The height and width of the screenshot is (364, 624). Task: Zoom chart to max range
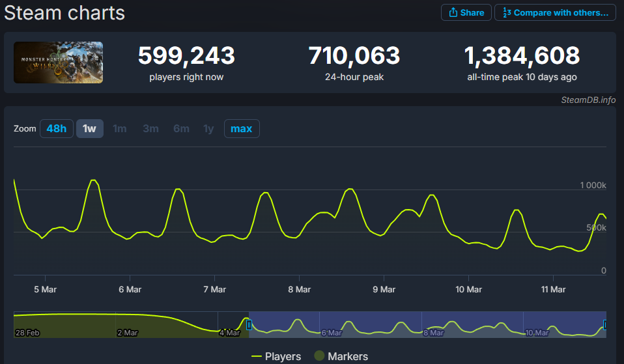[x=242, y=128]
